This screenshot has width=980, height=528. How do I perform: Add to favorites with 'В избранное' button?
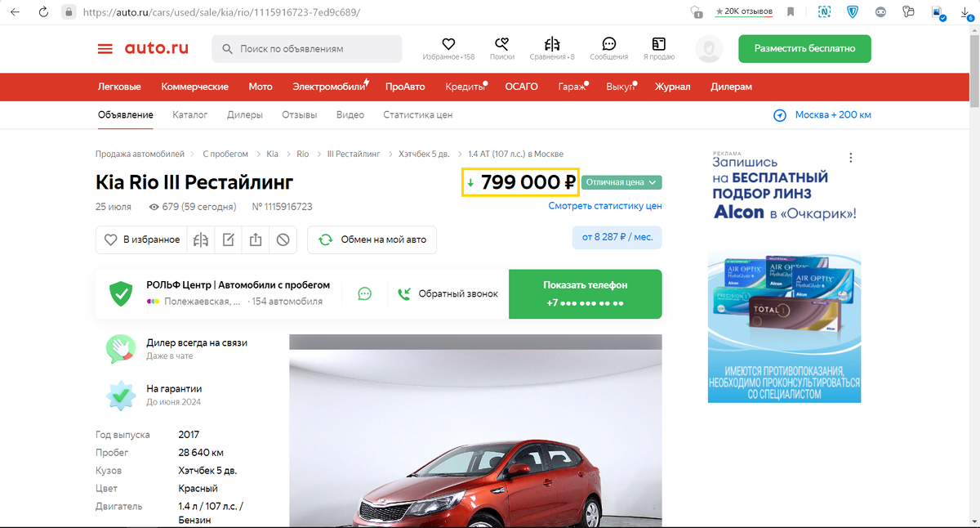click(x=141, y=239)
